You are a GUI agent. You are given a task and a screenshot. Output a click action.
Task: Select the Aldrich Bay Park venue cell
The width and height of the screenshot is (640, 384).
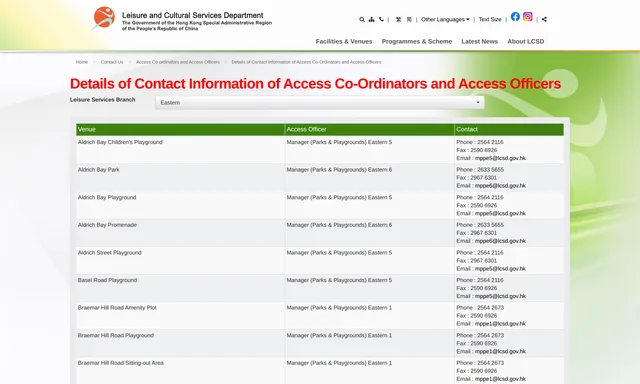coord(180,177)
